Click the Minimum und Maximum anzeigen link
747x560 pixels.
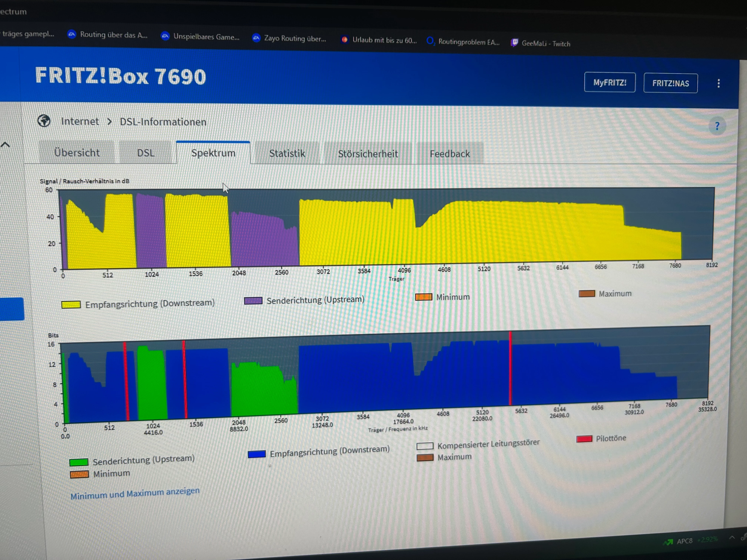[x=135, y=493]
